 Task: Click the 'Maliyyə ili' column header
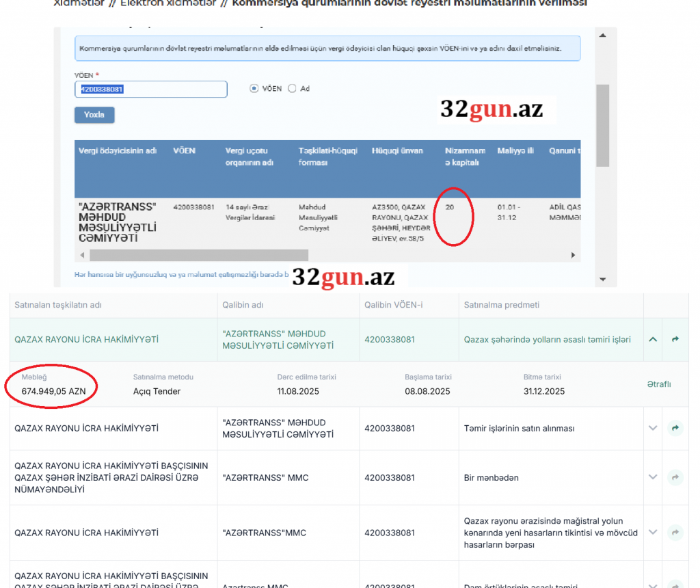(515, 151)
